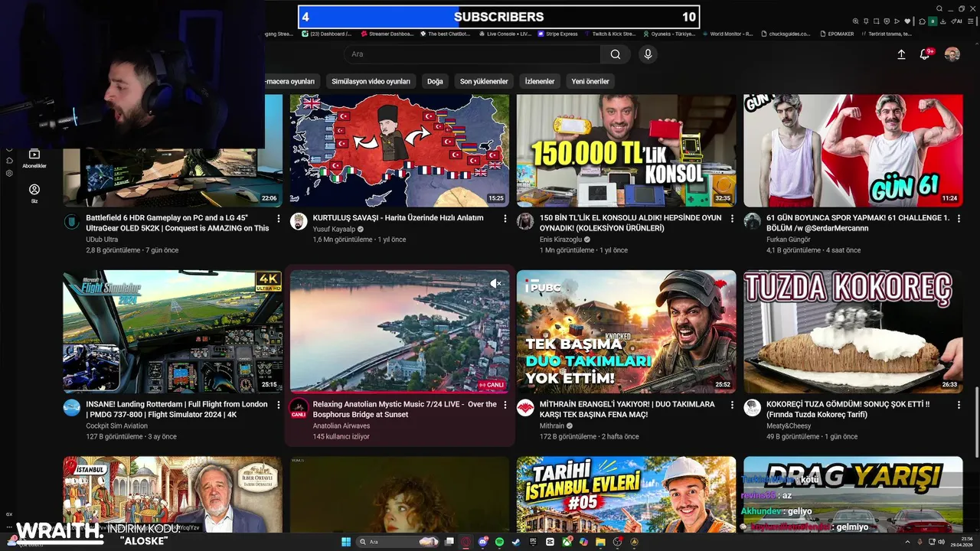
Task: Open Steam from the taskbar
Action: (516, 542)
